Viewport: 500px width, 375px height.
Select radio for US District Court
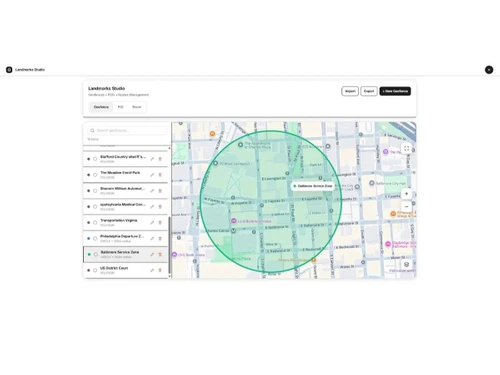click(x=95, y=270)
